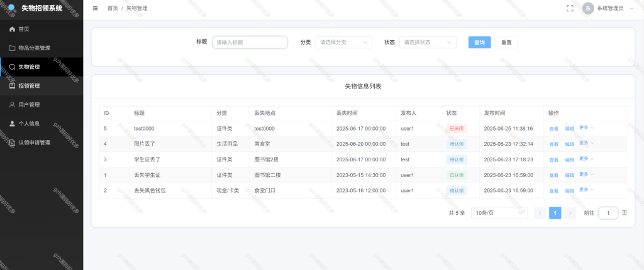Click the 重置 reset button
644x270 pixels.
click(x=506, y=42)
